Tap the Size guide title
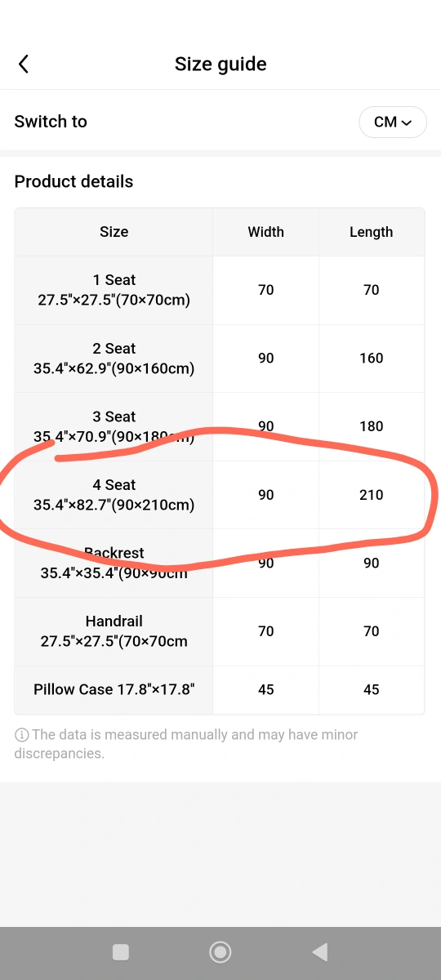 (x=220, y=64)
